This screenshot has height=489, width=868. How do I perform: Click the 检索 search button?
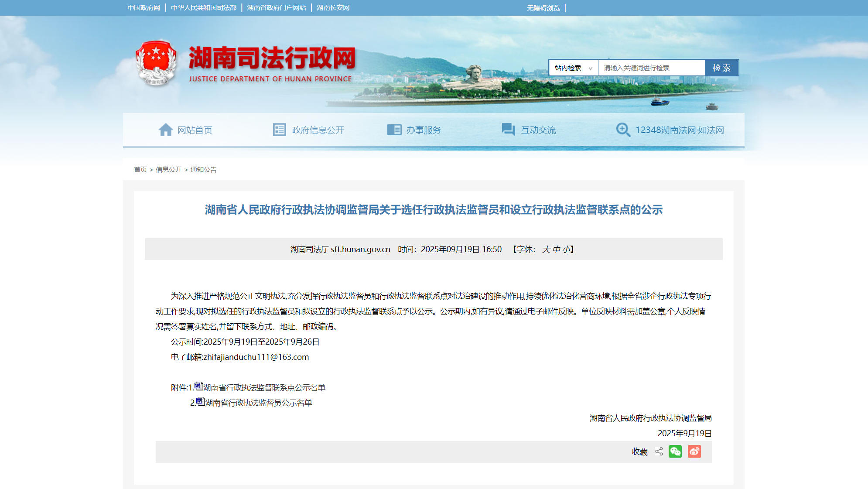click(x=721, y=68)
